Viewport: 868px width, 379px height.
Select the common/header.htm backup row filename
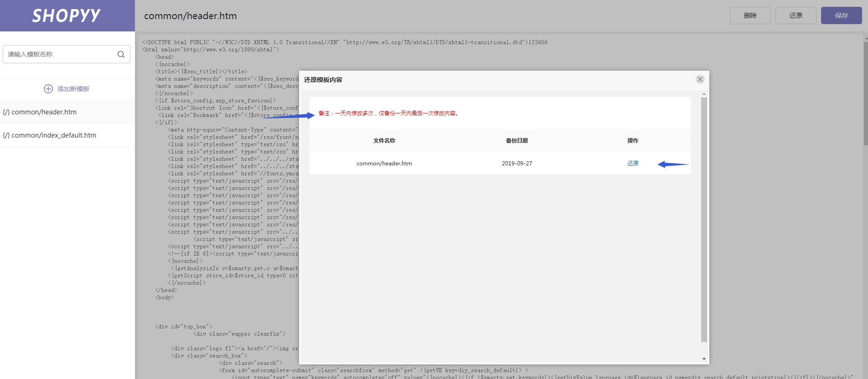point(384,164)
